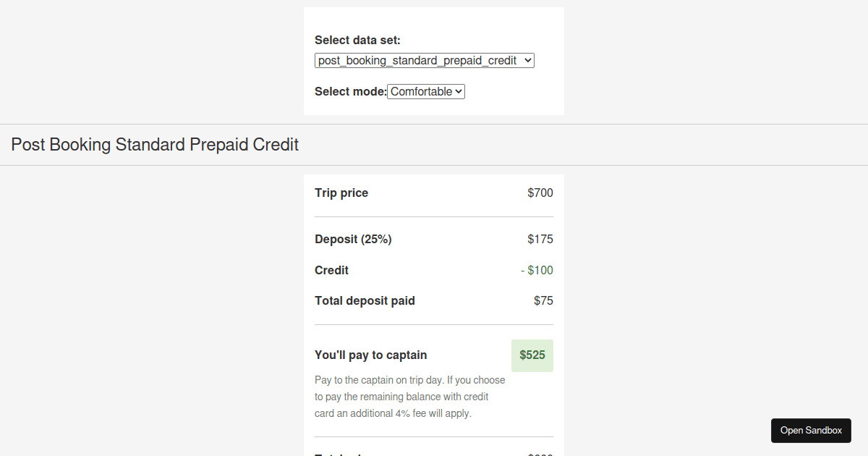Expand the post_booking_standard_prepaid_credit selector arrow
868x456 pixels.
click(x=526, y=60)
